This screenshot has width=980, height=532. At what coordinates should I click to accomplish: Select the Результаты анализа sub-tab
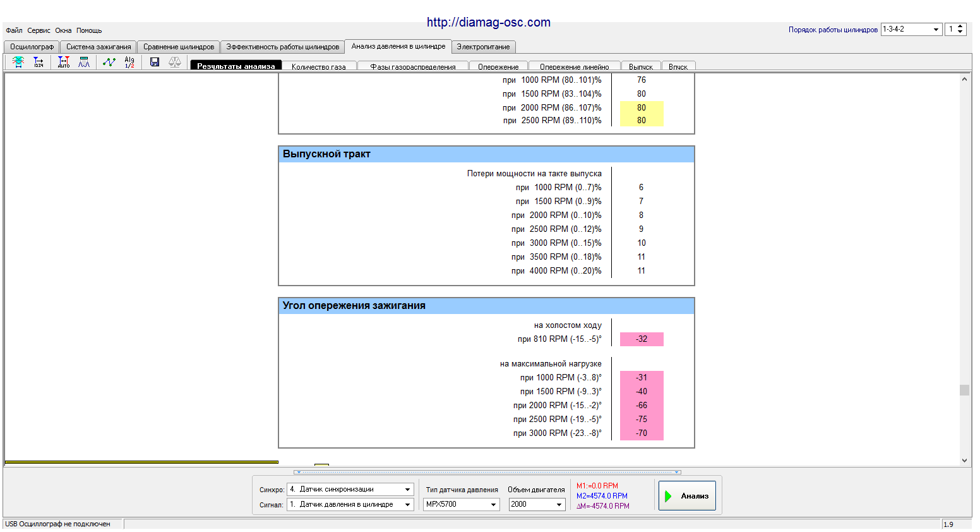(x=236, y=66)
